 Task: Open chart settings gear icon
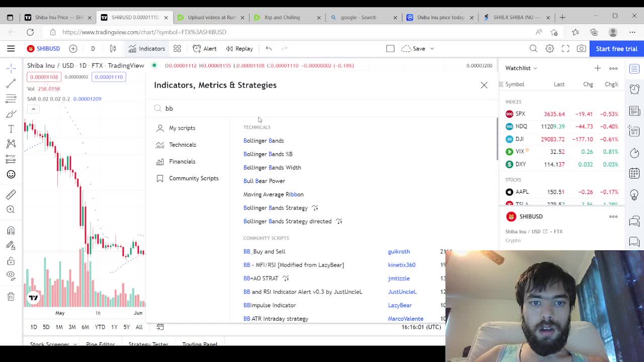[x=549, y=49]
